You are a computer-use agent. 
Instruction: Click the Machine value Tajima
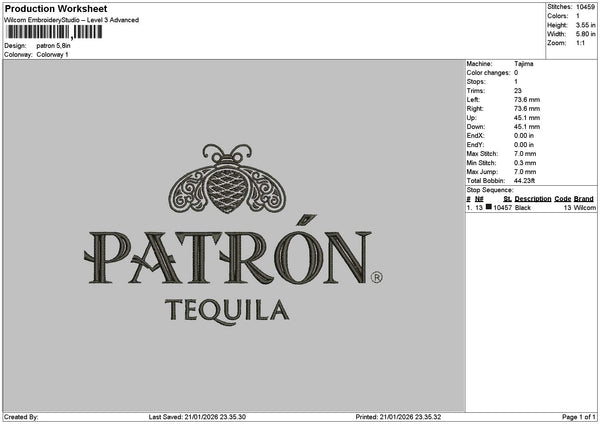coord(523,64)
